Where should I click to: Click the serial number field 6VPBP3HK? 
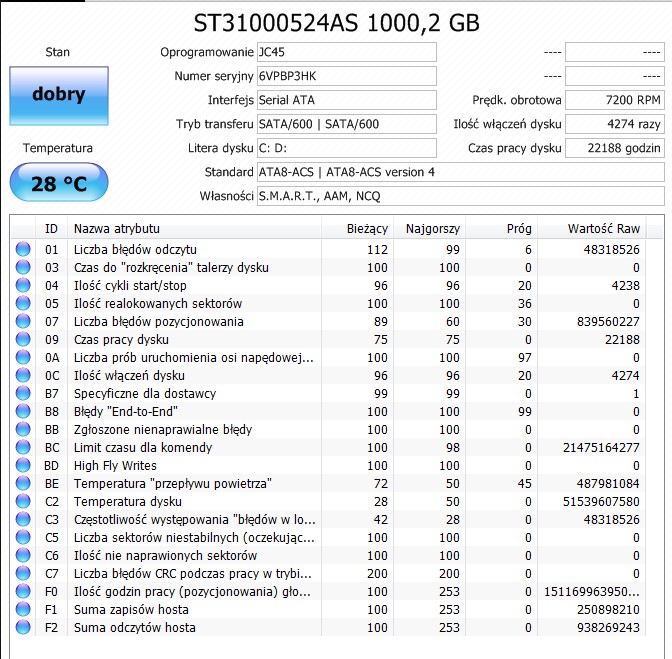(347, 76)
